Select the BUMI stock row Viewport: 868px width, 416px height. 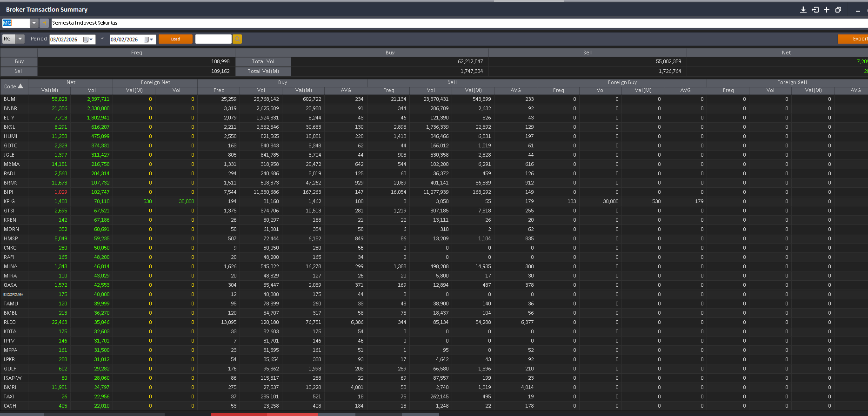point(10,99)
